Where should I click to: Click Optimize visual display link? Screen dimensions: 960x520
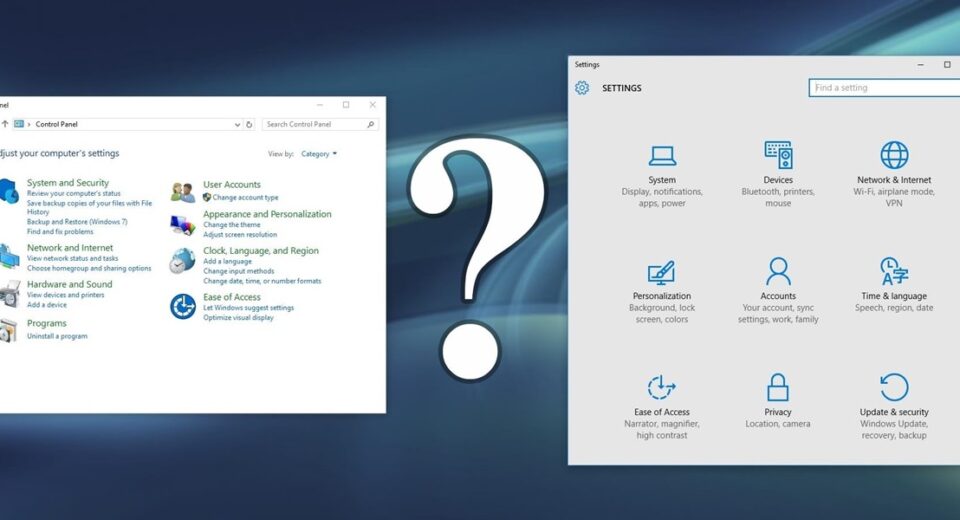pos(238,318)
